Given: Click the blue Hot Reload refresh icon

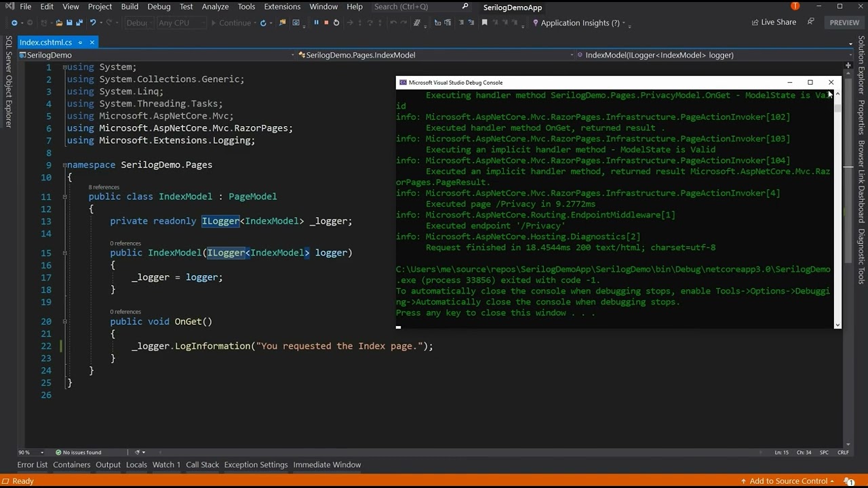Looking at the screenshot, I should pyautogui.click(x=263, y=23).
